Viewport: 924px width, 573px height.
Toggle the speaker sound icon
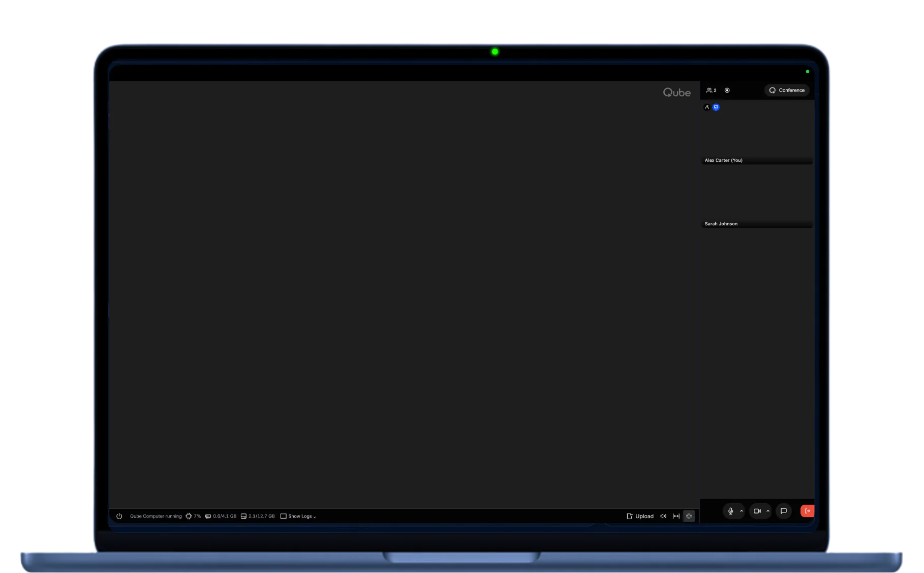point(663,516)
